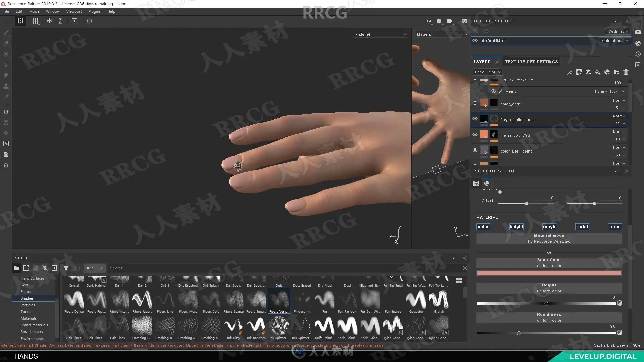Add a folder in the Layers panel
Image resolution: width=644 pixels, height=362 pixels.
[x=616, y=72]
